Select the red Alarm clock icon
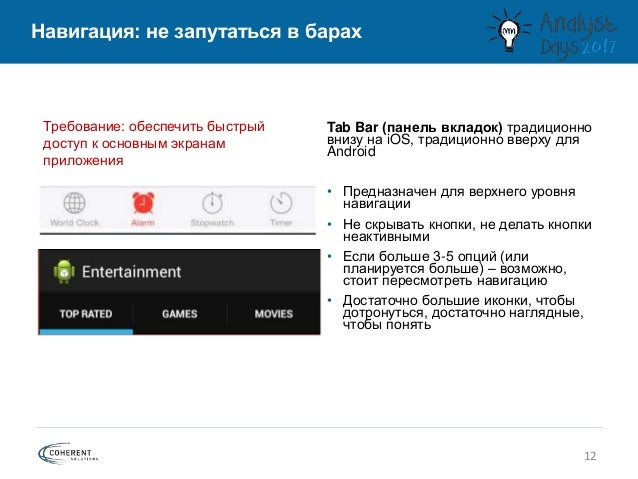The image size is (638, 479). (143, 203)
